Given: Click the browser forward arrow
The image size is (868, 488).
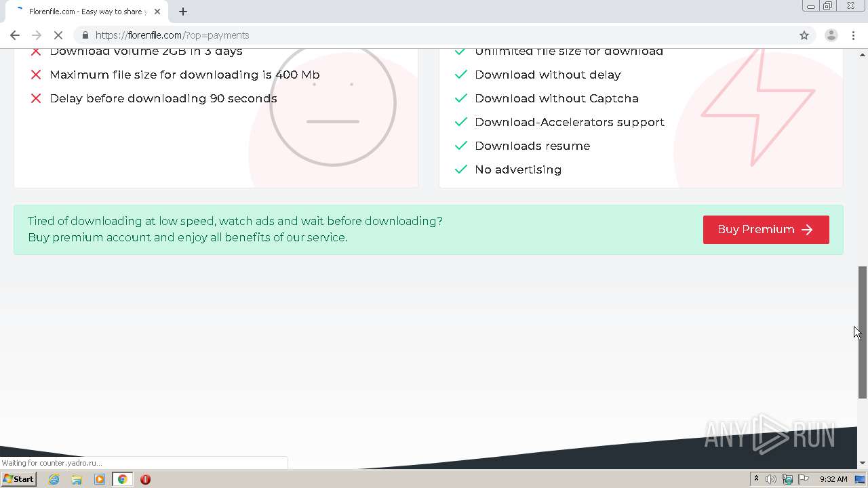Looking at the screenshot, I should click(x=37, y=35).
